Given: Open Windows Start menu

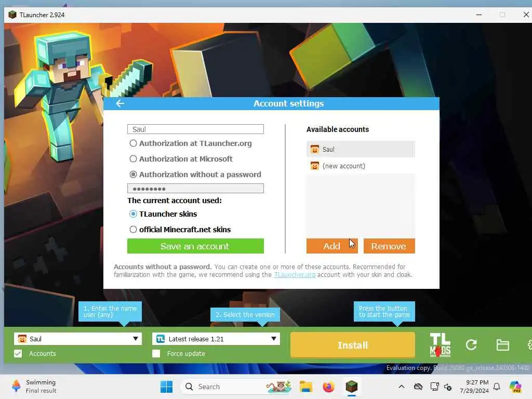Looking at the screenshot, I should (x=166, y=387).
